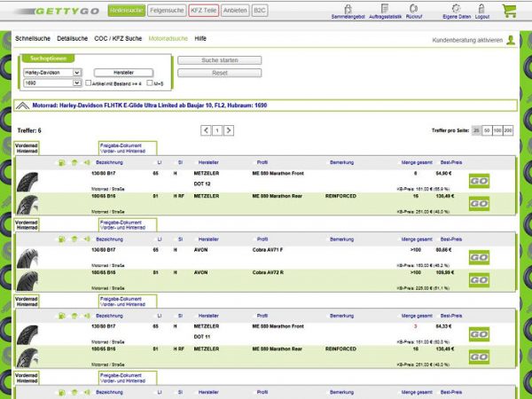Sort by Hersteller in first table
The height and width of the screenshot is (399, 532).
point(208,162)
